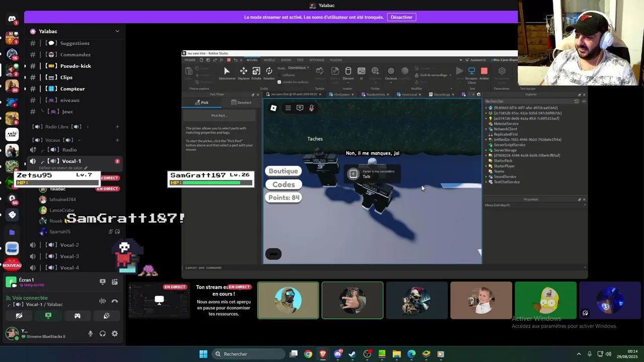Screen dimensions: 644x362
Task: Start an activity with controller icon
Action: click(x=77, y=316)
